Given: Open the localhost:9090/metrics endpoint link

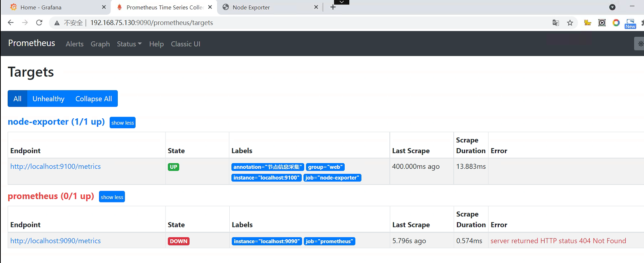Looking at the screenshot, I should pyautogui.click(x=55, y=241).
